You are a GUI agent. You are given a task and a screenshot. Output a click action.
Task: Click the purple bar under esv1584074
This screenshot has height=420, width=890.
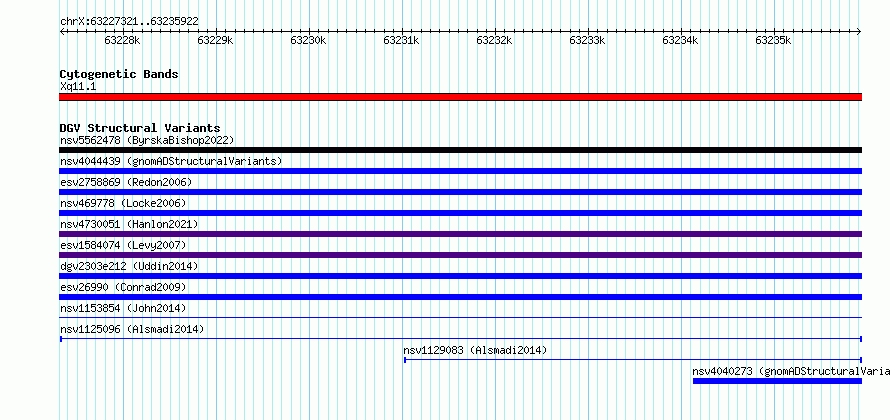(460, 255)
